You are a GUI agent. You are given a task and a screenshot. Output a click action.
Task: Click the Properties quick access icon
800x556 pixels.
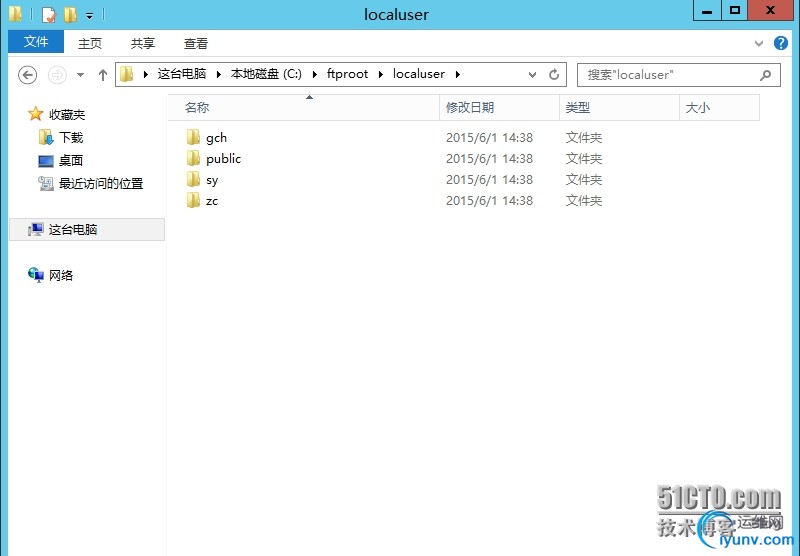tap(48, 14)
